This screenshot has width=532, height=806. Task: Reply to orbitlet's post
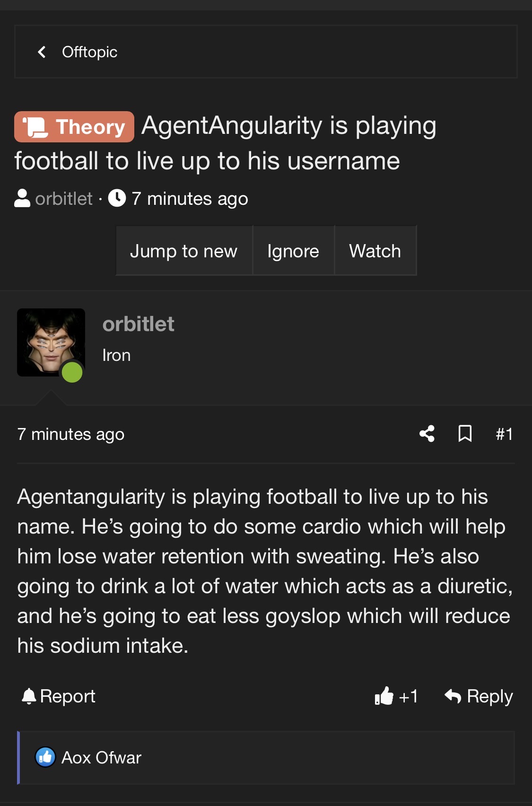479,696
